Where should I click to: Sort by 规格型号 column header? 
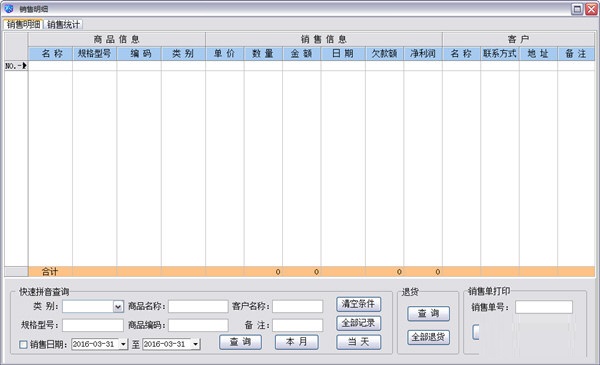point(95,54)
